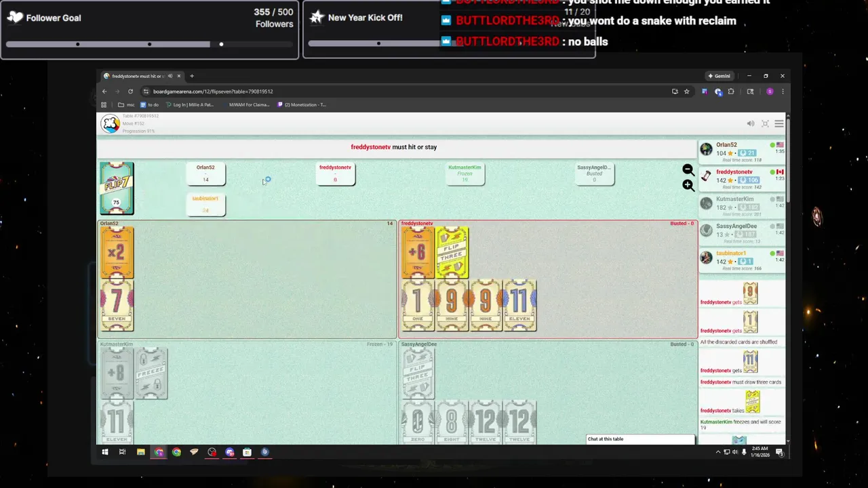Zoom in with the plus magnifier

point(688,185)
